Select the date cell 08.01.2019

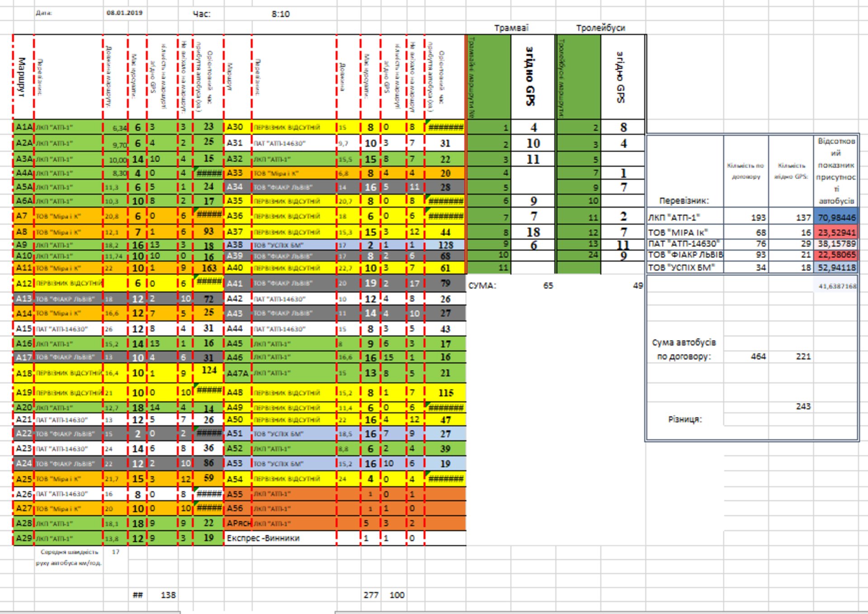[x=124, y=13]
